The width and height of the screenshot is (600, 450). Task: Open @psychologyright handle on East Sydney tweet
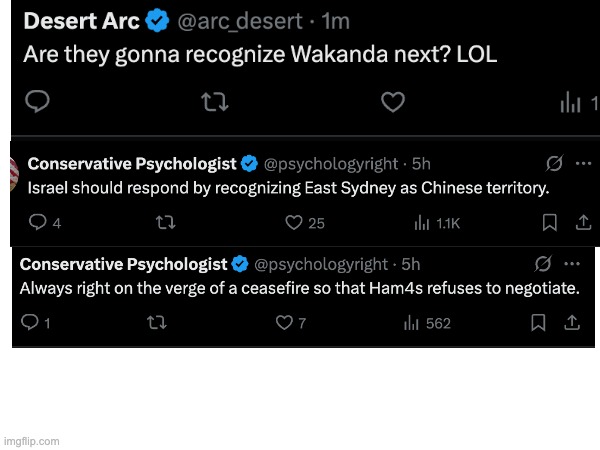[331, 164]
